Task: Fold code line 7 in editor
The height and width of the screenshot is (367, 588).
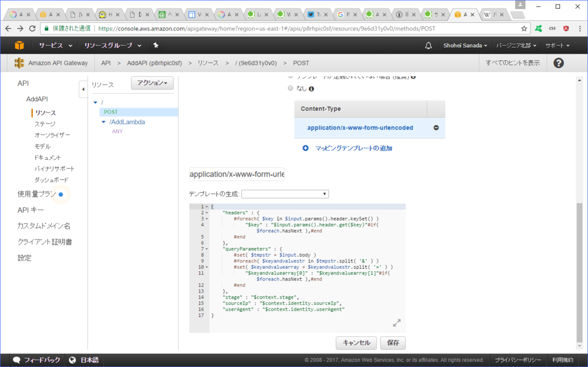Action: click(207, 249)
